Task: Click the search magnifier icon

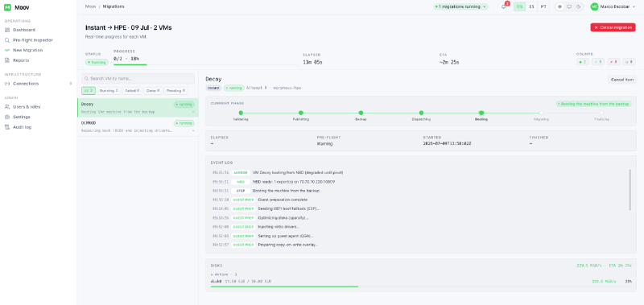Action: (x=87, y=78)
